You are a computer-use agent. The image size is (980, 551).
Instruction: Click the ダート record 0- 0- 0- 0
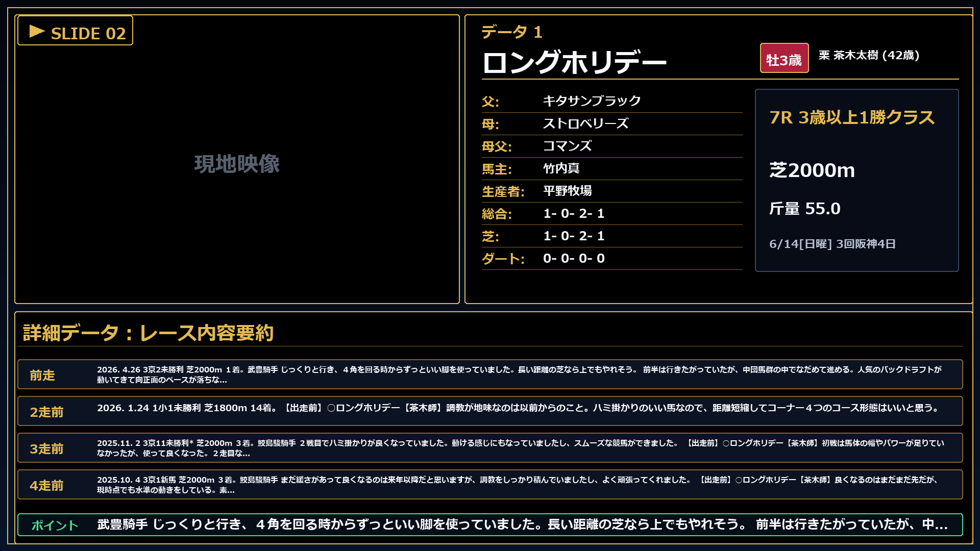click(x=574, y=258)
